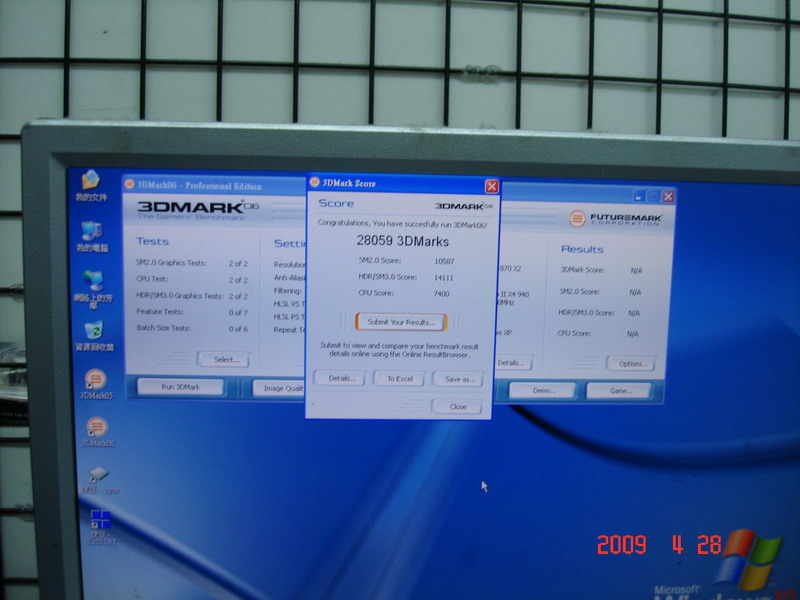Open My Computer desktop icon
Screen dimensions: 800x600
(x=92, y=237)
